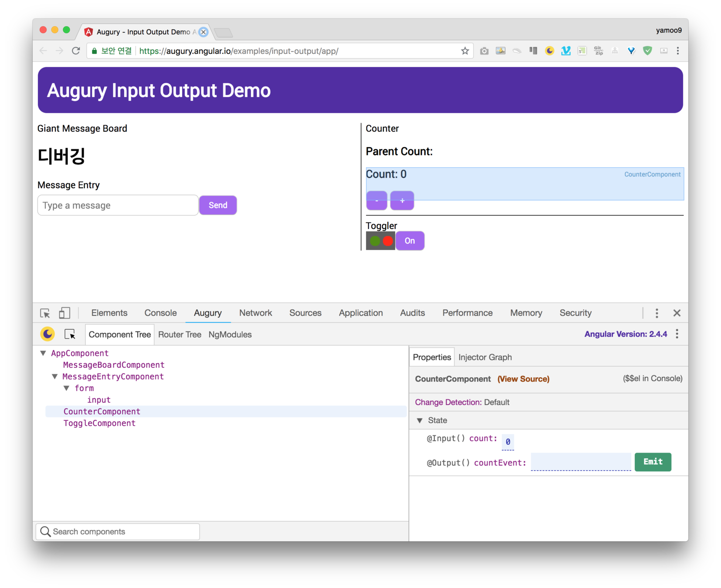Open the View Source link
The image size is (721, 588).
point(523,379)
